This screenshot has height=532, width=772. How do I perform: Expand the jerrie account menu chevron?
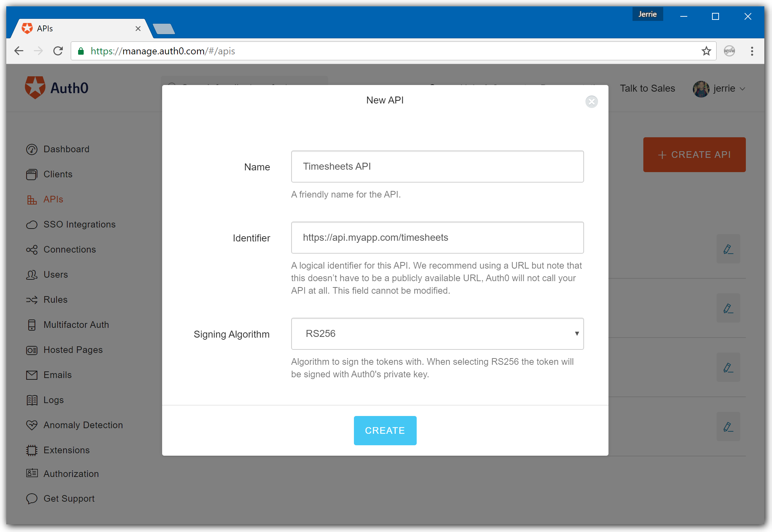[x=742, y=89]
